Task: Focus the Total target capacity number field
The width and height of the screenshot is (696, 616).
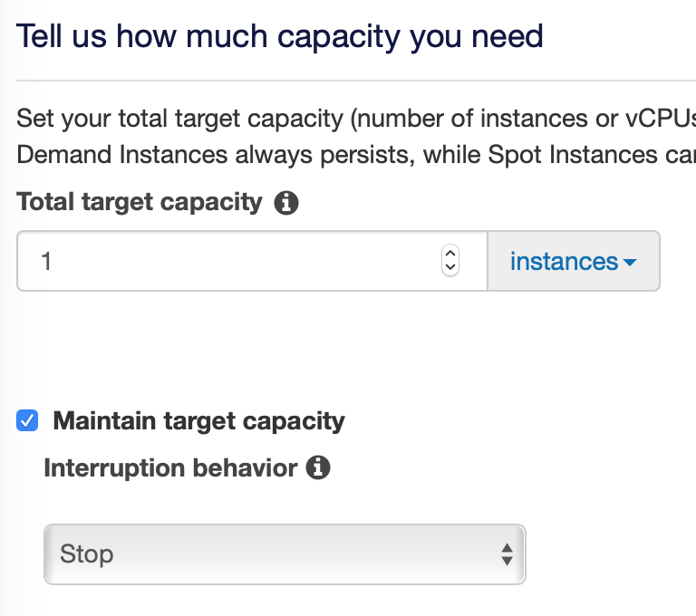Action: 252,261
